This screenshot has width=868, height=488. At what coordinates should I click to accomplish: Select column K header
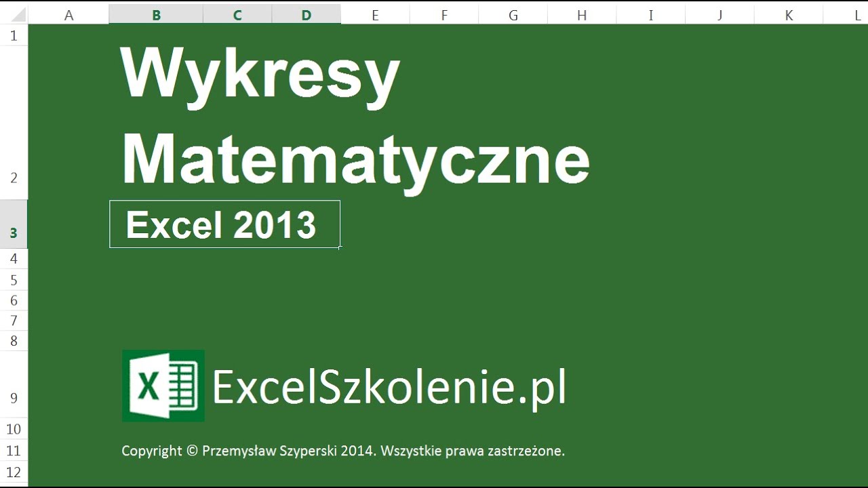[x=789, y=15]
